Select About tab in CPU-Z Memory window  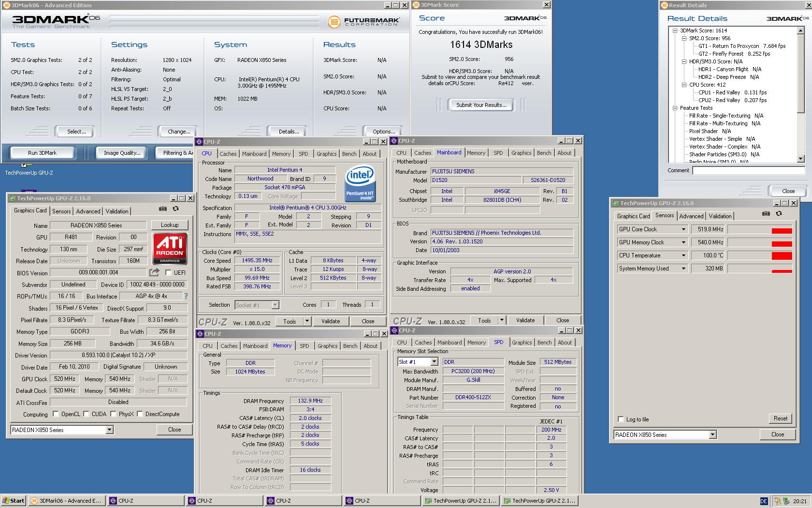pyautogui.click(x=371, y=346)
